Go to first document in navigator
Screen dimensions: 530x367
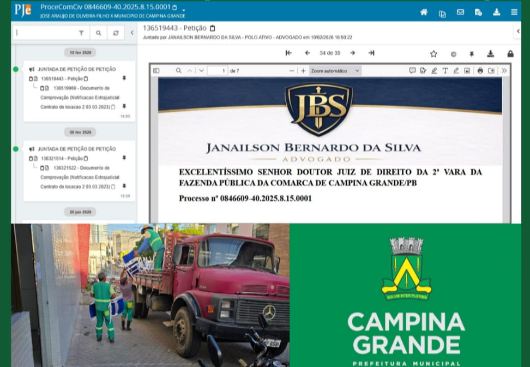point(288,53)
